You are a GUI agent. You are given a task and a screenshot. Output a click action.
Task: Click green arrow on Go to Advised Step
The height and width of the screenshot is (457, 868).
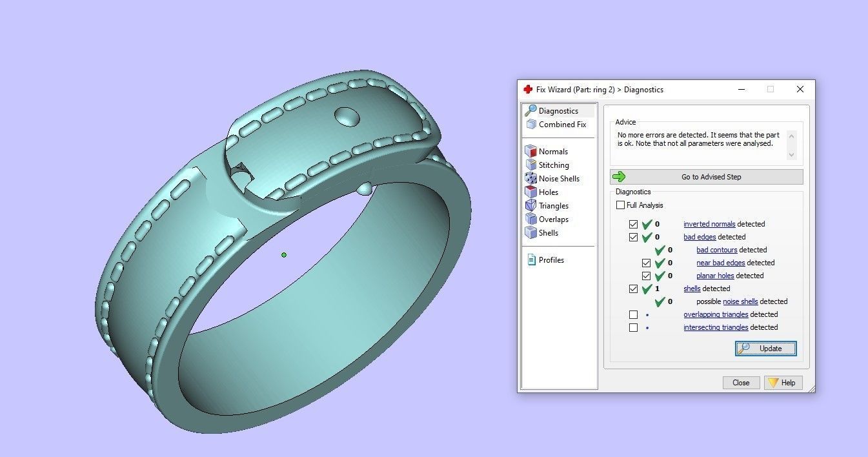coord(619,176)
